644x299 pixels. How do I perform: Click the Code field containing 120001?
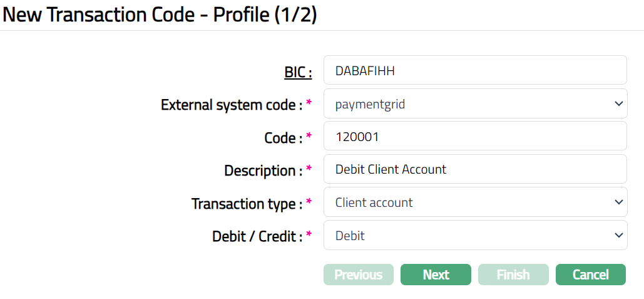click(474, 136)
